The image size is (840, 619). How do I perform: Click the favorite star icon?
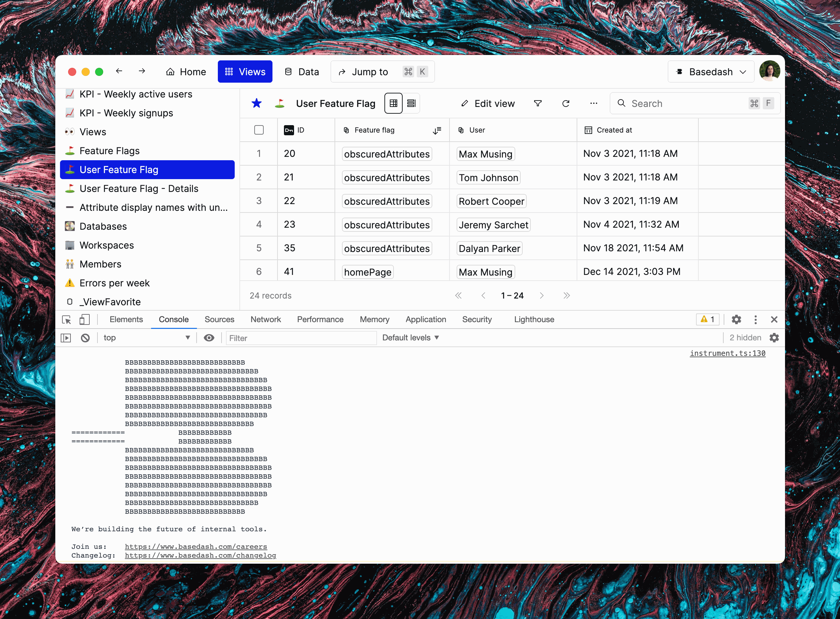point(257,103)
